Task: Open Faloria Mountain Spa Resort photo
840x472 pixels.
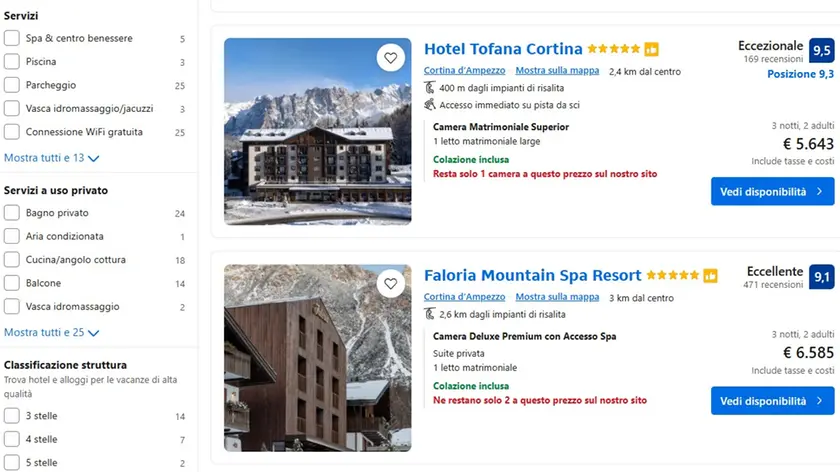Action: coord(317,358)
